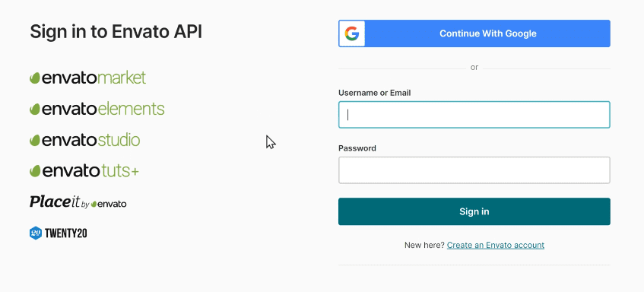Click the Username or Email label
Screen dimensions: 644x292
(375, 93)
